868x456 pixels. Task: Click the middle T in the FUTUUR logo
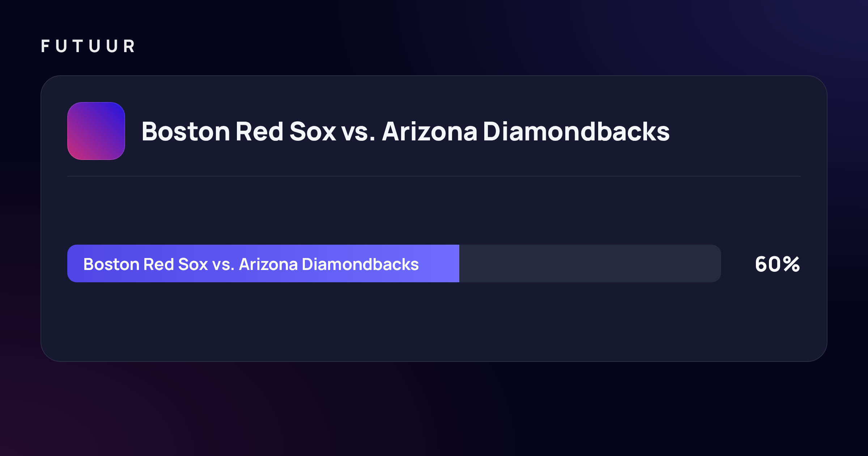pos(78,46)
